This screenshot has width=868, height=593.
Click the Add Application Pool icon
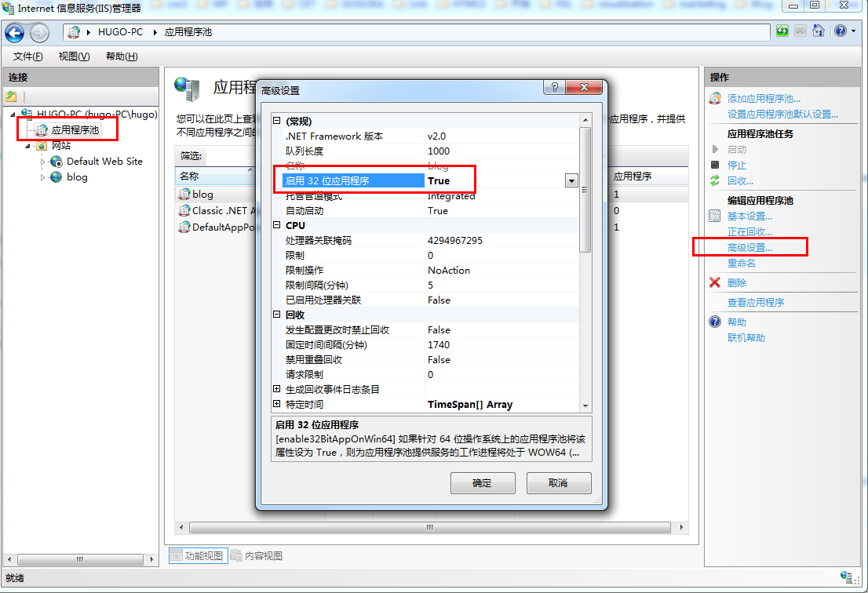click(x=715, y=99)
